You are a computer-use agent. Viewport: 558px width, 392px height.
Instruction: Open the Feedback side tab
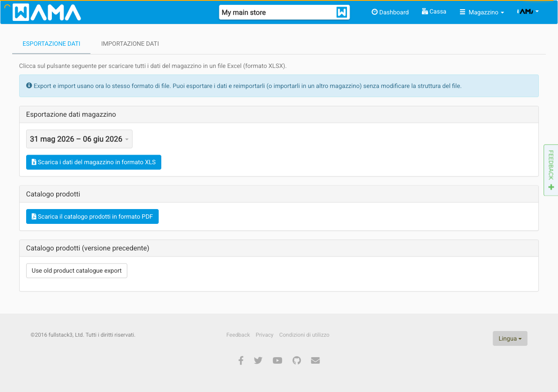coord(551,170)
